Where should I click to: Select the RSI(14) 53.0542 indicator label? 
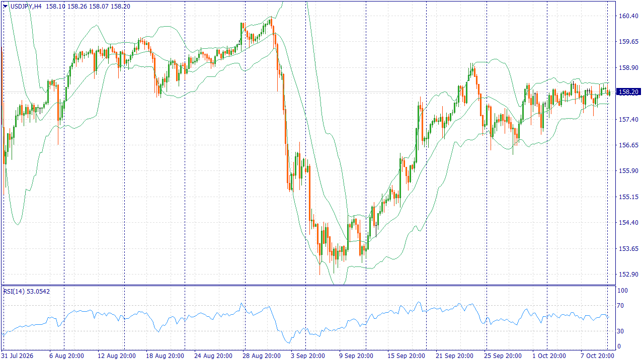(27, 291)
